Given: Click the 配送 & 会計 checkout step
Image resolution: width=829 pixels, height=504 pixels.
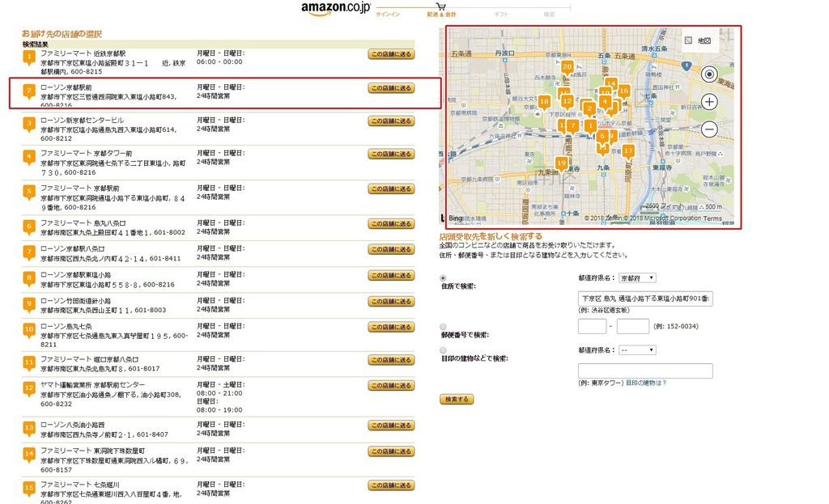Looking at the screenshot, I should pyautogui.click(x=441, y=15).
